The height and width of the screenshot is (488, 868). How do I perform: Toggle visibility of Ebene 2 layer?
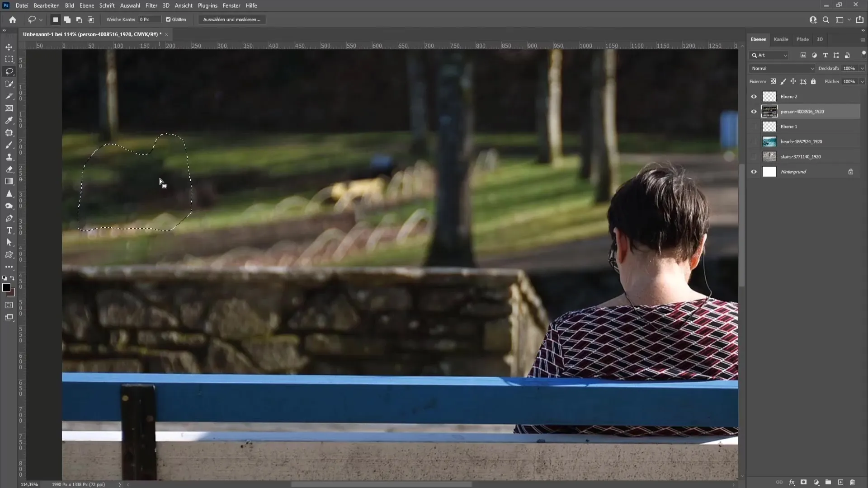coord(754,96)
